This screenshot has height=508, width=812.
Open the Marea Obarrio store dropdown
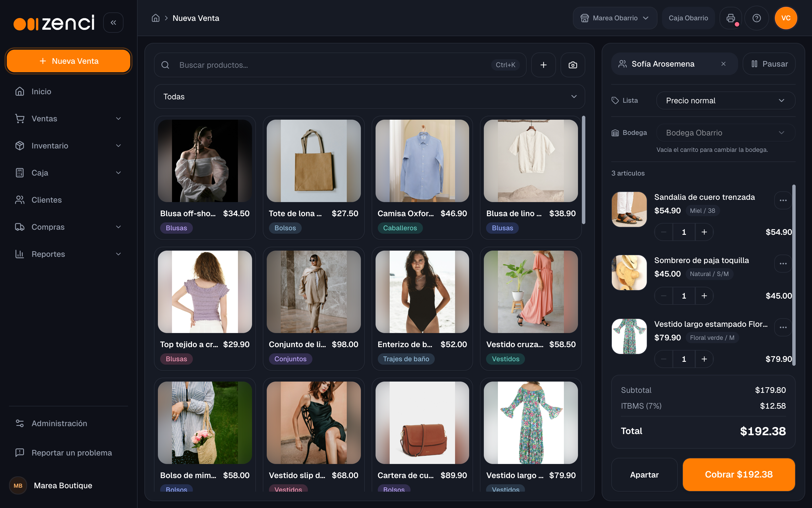click(615, 18)
